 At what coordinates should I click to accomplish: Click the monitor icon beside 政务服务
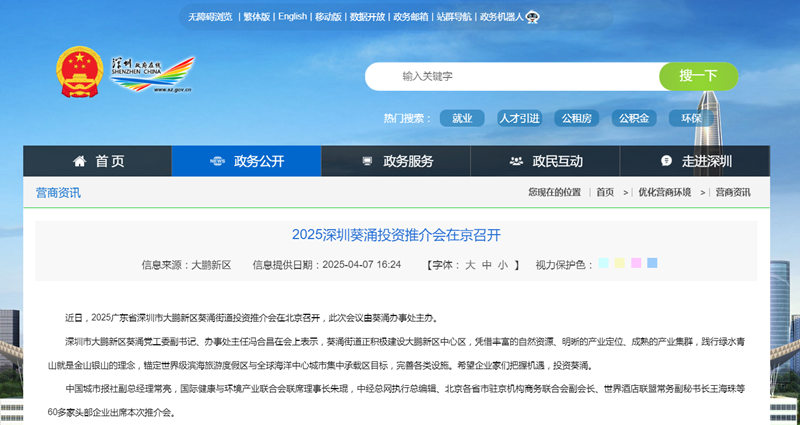point(367,161)
